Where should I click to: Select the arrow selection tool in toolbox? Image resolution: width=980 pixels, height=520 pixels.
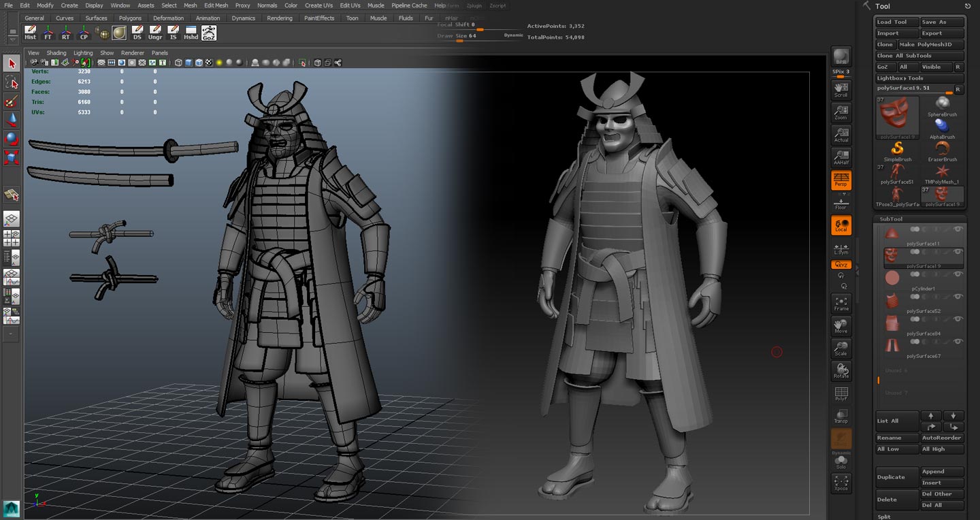coord(12,63)
